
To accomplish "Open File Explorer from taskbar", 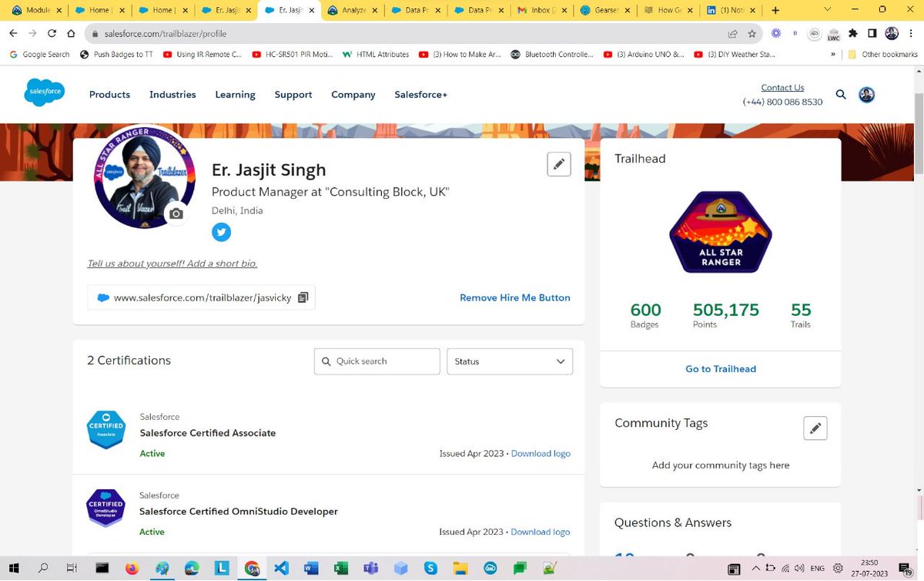I will 460,569.
